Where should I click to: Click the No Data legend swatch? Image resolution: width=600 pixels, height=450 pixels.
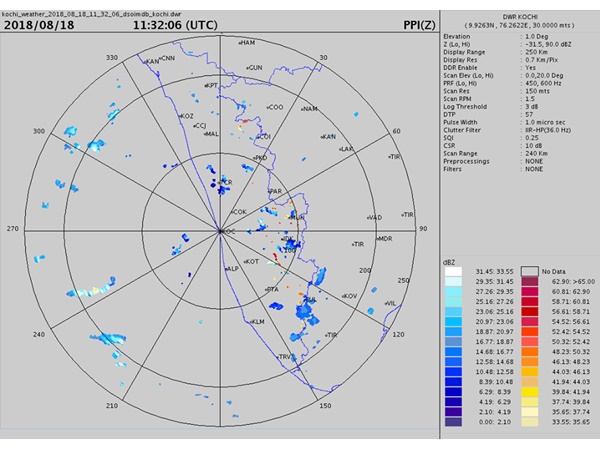[530, 271]
